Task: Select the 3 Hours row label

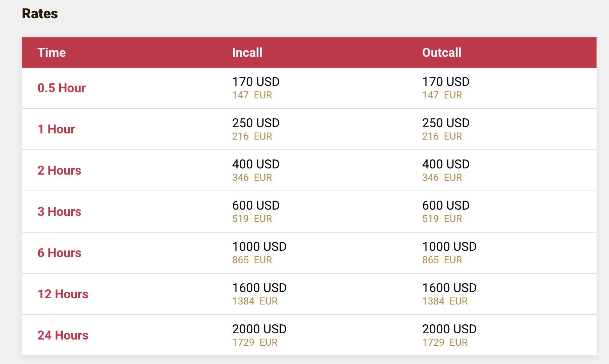Action: [x=59, y=212]
